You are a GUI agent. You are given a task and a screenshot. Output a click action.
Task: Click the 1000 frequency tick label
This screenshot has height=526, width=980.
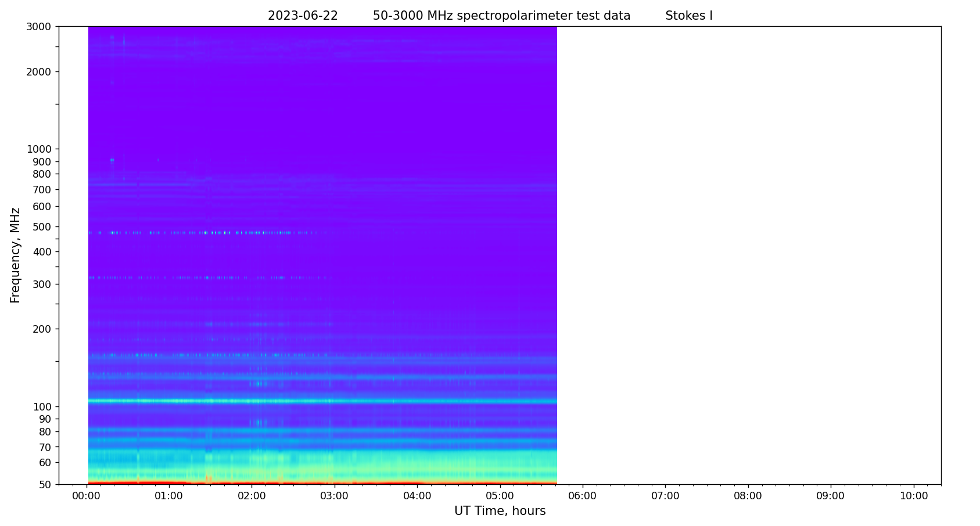pos(39,149)
